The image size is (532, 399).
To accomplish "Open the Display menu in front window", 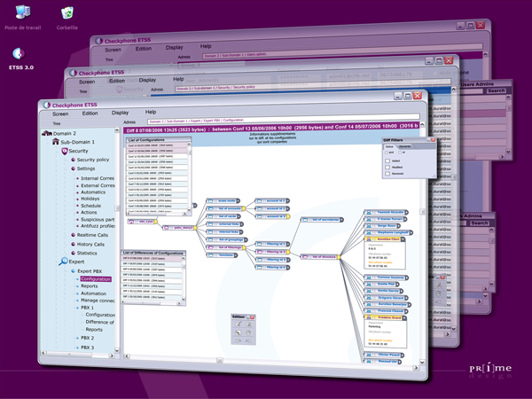I will [x=120, y=113].
